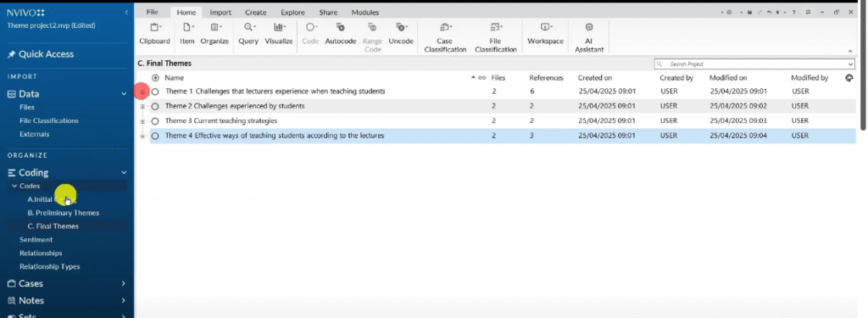Click the Autocode ribbon icon
This screenshot has height=318, width=868.
(x=341, y=27)
